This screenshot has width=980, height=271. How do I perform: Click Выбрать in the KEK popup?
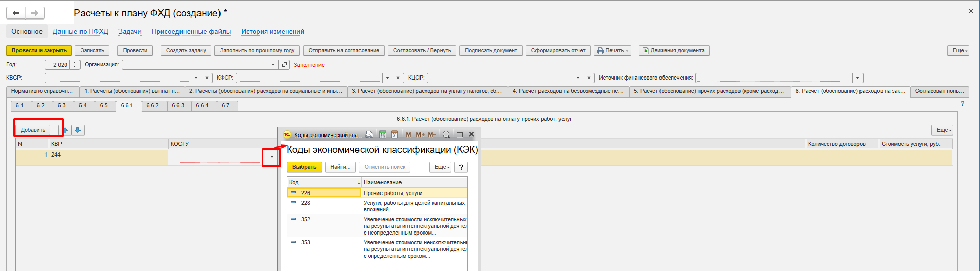tap(304, 167)
